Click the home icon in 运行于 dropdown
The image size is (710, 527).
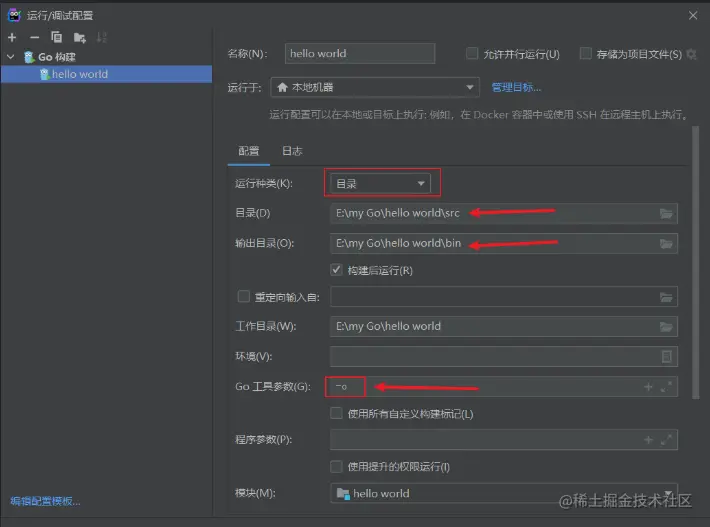pos(282,87)
